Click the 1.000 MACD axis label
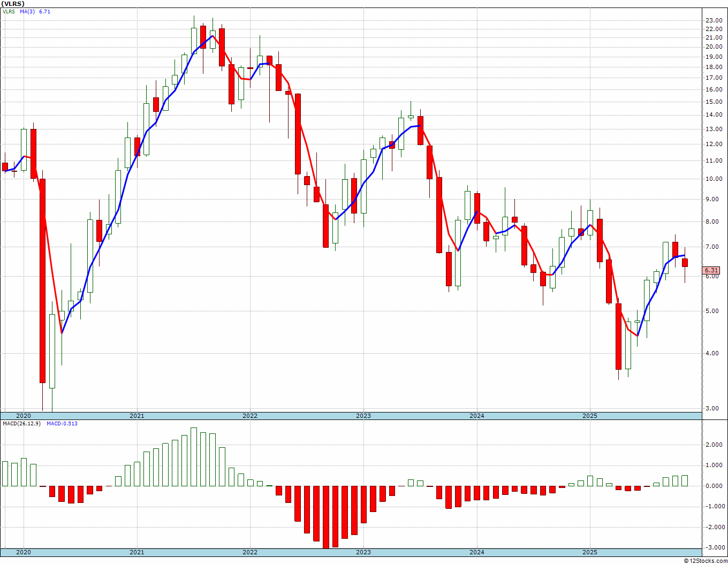728x565 pixels. click(714, 465)
